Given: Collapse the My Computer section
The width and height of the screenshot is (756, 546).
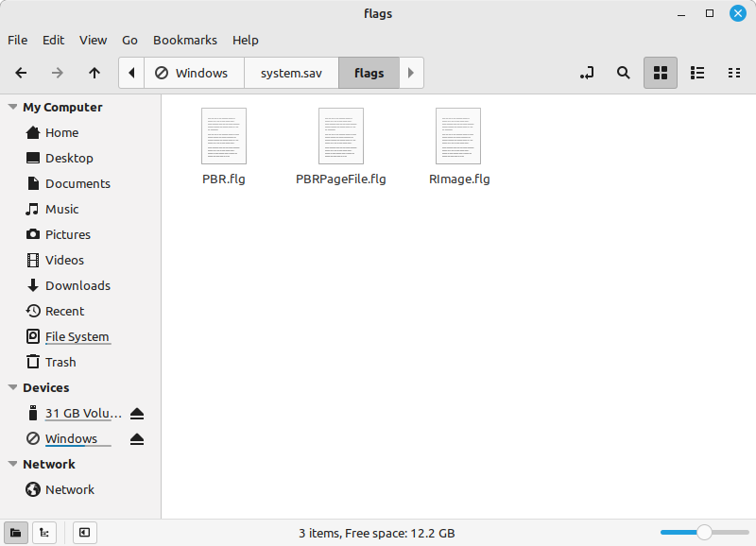Looking at the screenshot, I should pos(13,107).
